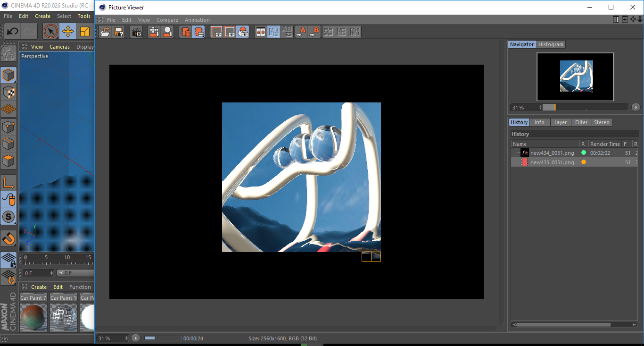This screenshot has height=346, width=644.
Task: Open the Picture Viewer View menu
Action: [144, 20]
